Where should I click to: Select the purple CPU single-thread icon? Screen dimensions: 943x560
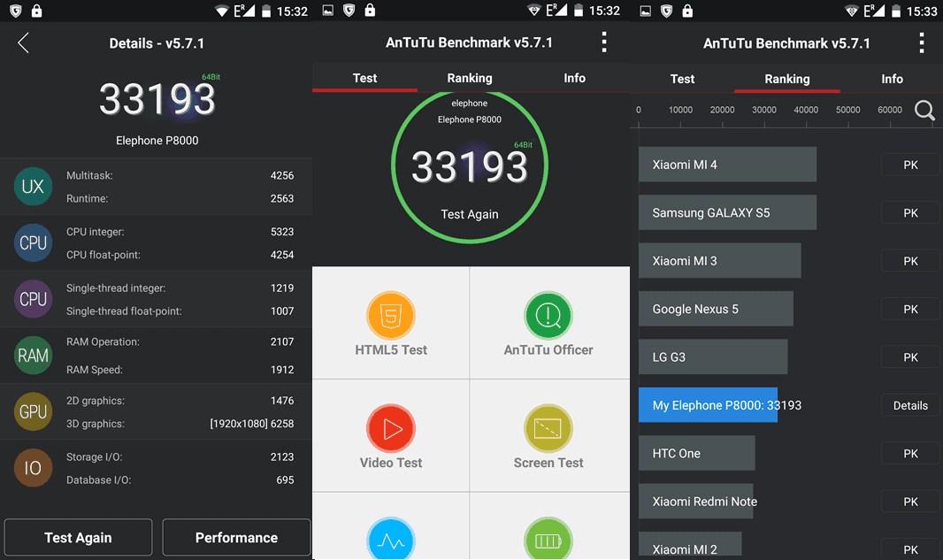33,299
